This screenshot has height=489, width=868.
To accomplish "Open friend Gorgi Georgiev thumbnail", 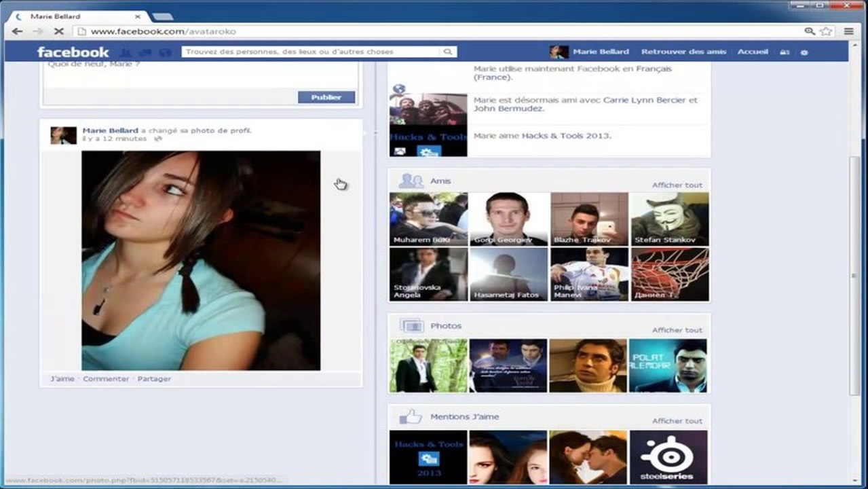I will pyautogui.click(x=508, y=219).
